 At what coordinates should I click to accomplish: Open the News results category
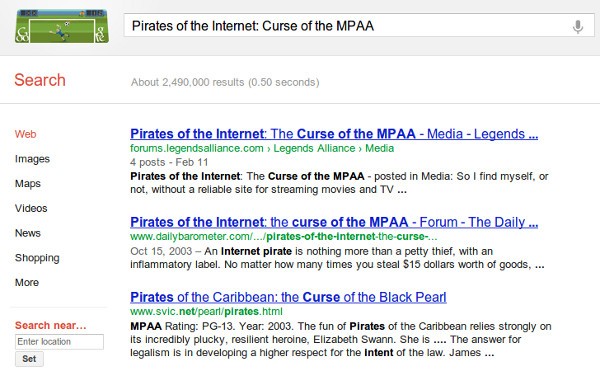click(x=28, y=233)
